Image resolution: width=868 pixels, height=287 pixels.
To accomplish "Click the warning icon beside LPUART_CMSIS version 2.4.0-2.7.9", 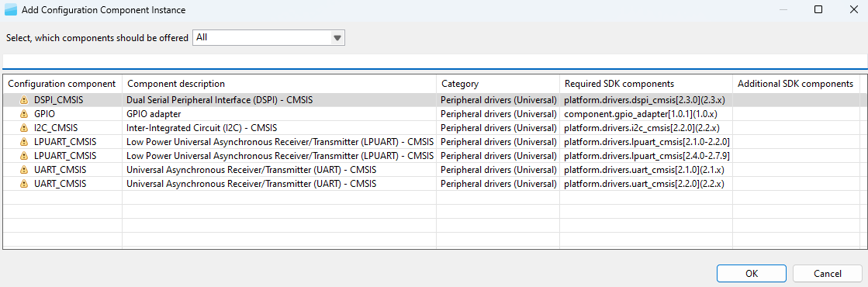I will point(23,156).
